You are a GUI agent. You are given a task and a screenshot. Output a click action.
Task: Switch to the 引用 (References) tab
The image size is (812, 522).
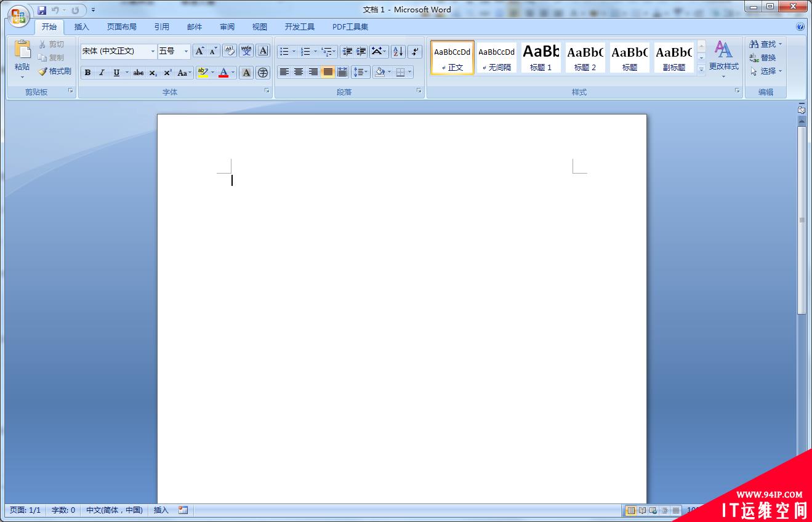(162, 27)
